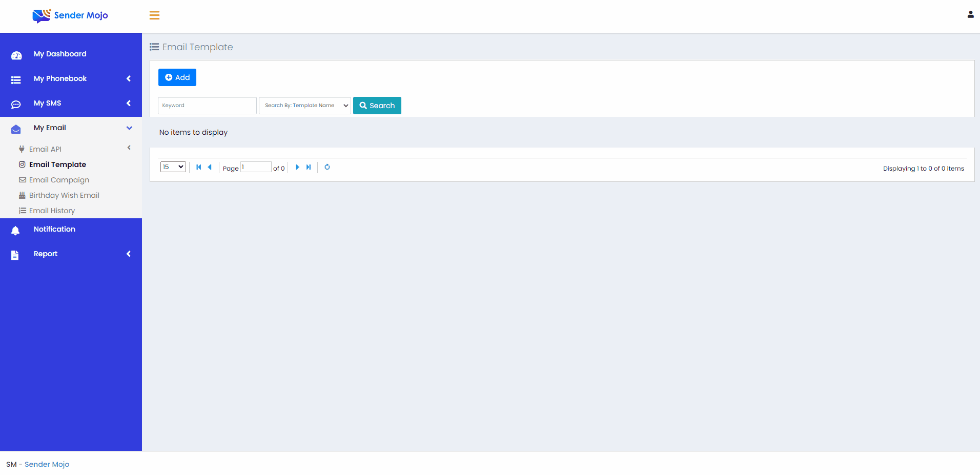Viewport: 980px width, 475px height.
Task: Go to previous page arrow
Action: [x=210, y=167]
